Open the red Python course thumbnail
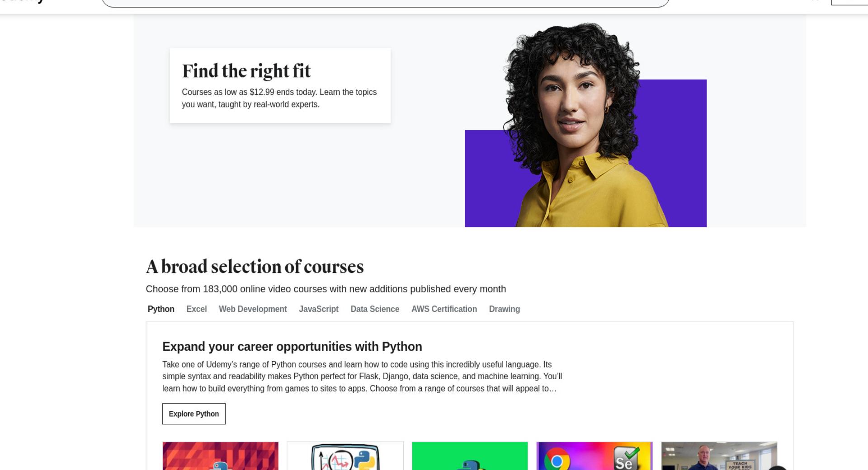Viewport: 868px width, 470px height. pyautogui.click(x=220, y=456)
